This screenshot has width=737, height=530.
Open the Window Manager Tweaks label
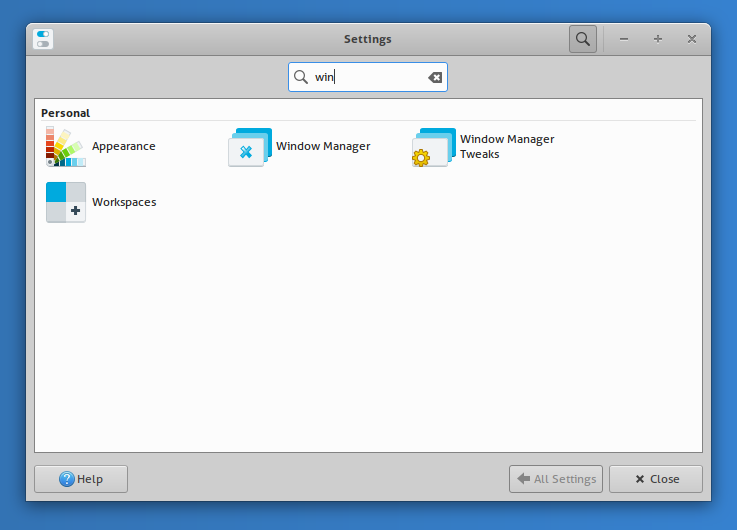506,147
